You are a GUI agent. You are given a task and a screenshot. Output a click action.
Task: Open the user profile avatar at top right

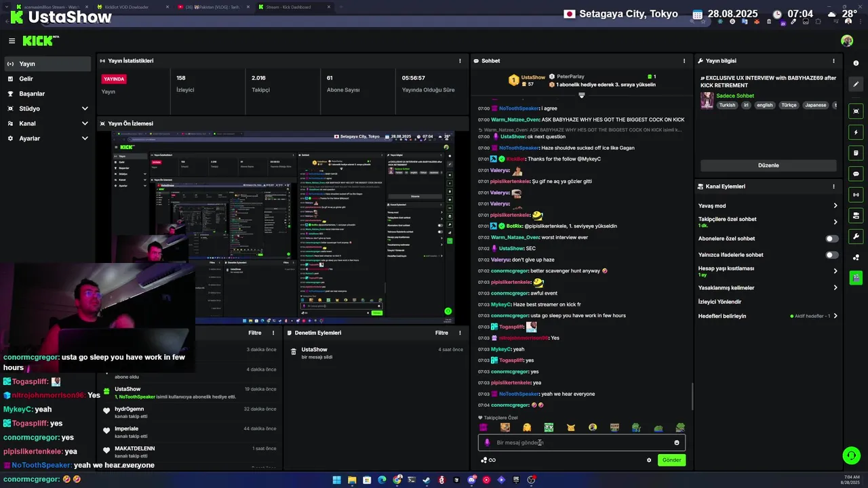coord(847,41)
